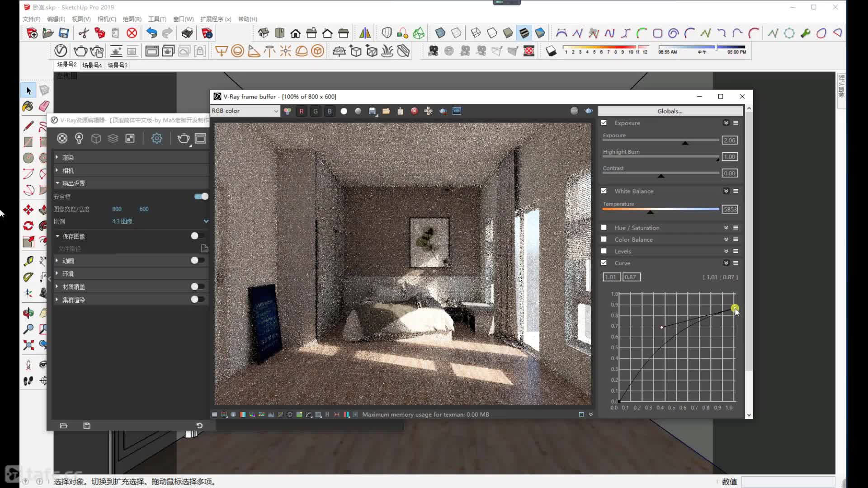The width and height of the screenshot is (868, 488).
Task: Select the Eraser tool
Action: (44, 106)
